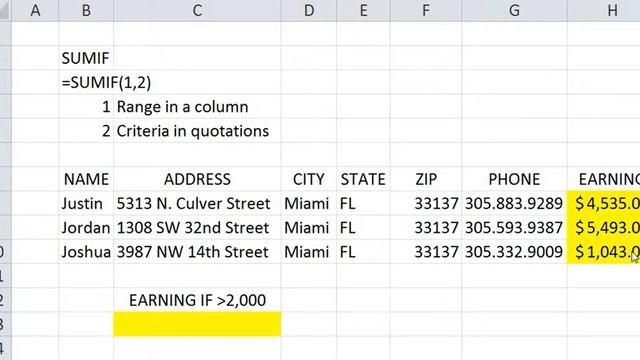Click the STATE header cell

click(363, 179)
